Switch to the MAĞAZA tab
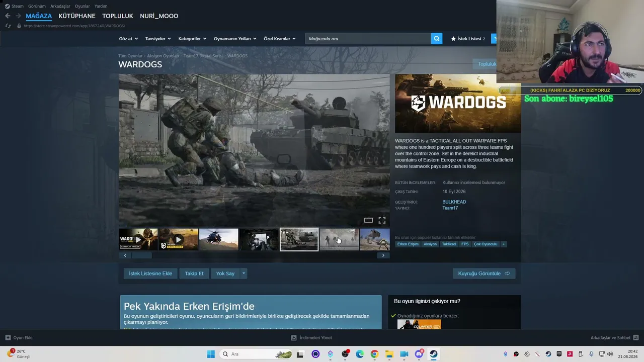644x362 pixels. (39, 16)
